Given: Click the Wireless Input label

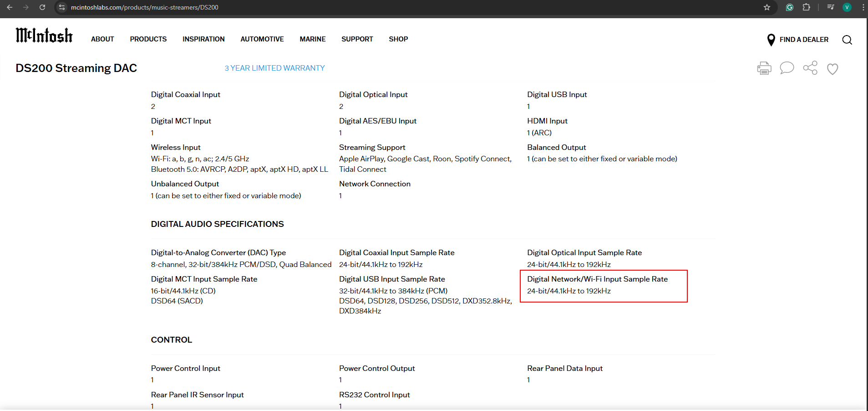Looking at the screenshot, I should 176,147.
